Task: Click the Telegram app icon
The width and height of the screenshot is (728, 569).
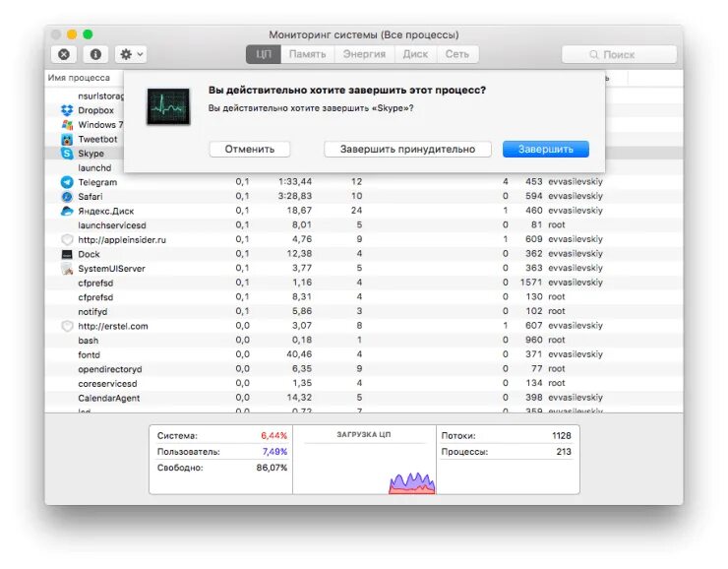Action: pyautogui.click(x=67, y=182)
